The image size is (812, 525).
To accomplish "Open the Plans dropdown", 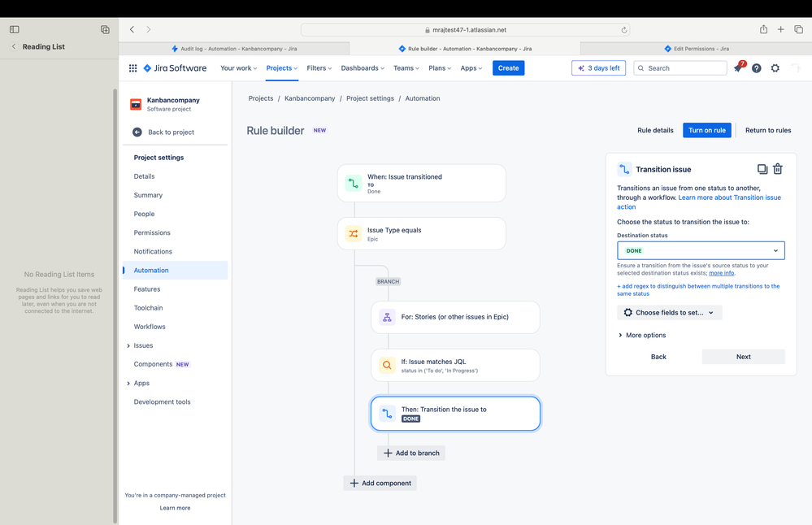I will click(440, 67).
